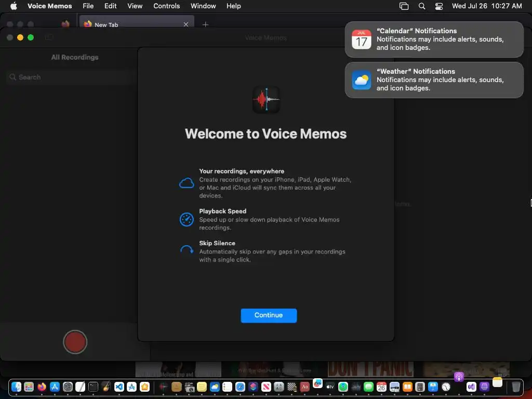532x399 pixels.
Task: Open Weather app from the Dock
Action: pyautogui.click(x=215, y=387)
